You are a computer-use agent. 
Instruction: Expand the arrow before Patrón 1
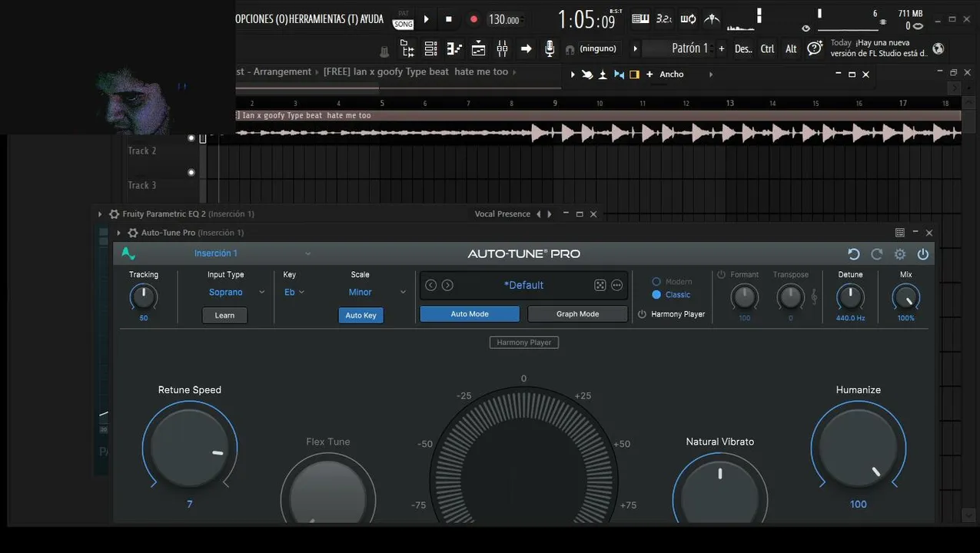pyautogui.click(x=635, y=48)
